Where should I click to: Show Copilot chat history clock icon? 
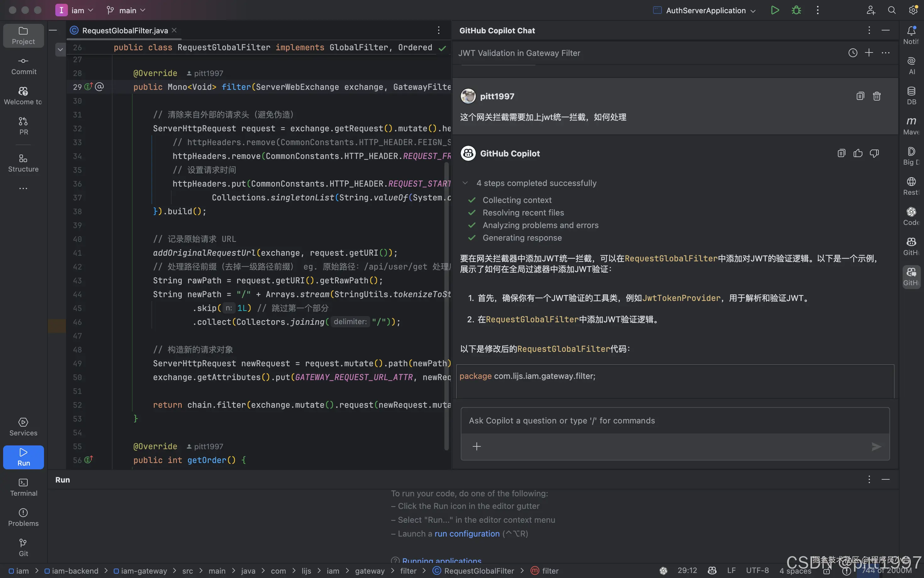point(852,53)
